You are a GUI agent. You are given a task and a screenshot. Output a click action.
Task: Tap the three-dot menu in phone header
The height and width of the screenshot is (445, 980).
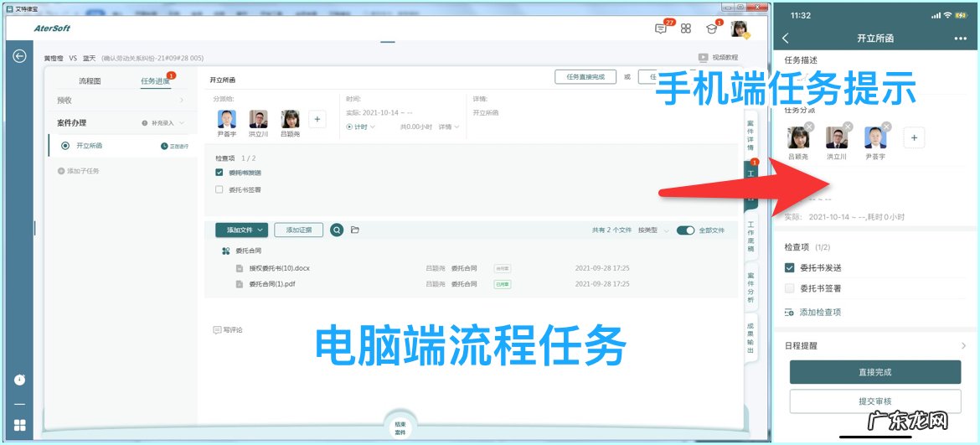coord(961,38)
